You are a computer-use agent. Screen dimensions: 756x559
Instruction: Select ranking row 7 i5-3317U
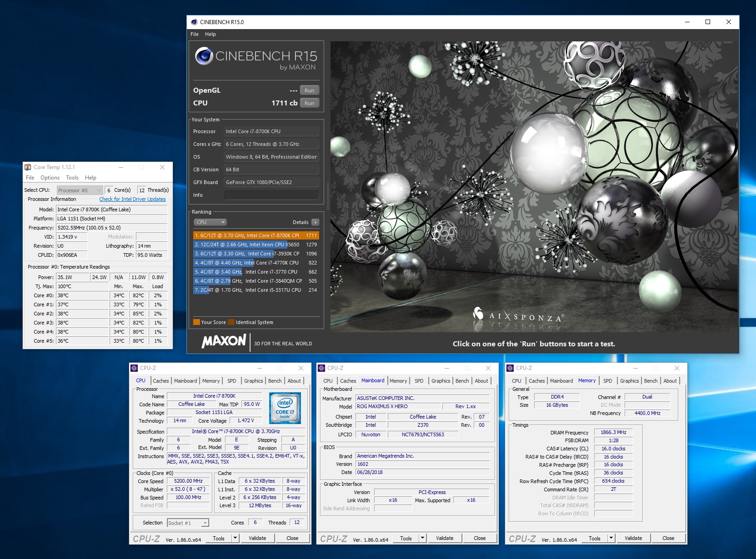point(256,290)
